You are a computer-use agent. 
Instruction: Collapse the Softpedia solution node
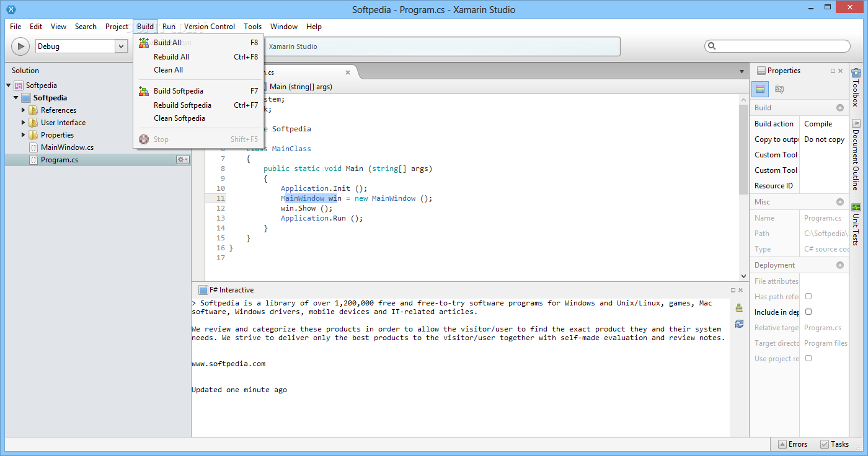coord(9,85)
